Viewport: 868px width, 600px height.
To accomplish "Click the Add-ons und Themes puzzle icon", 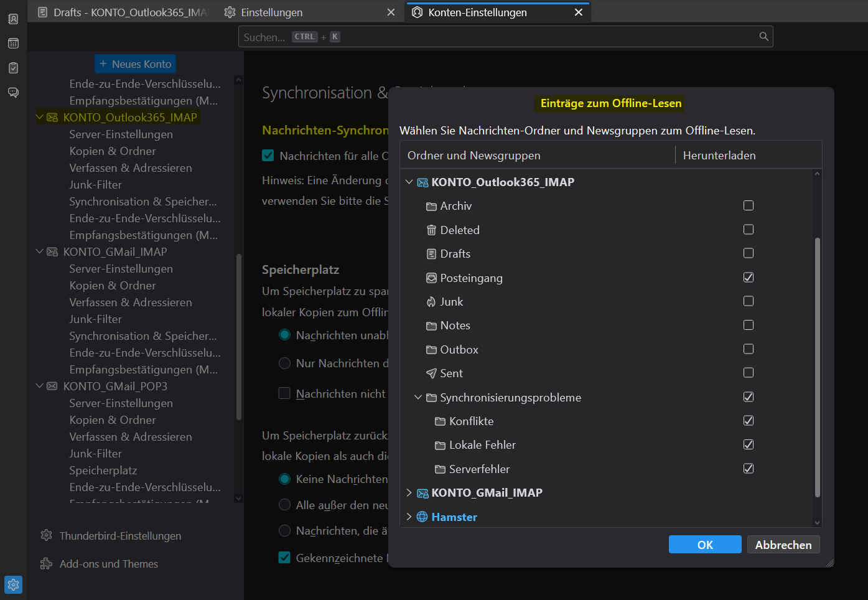I will 46,564.
